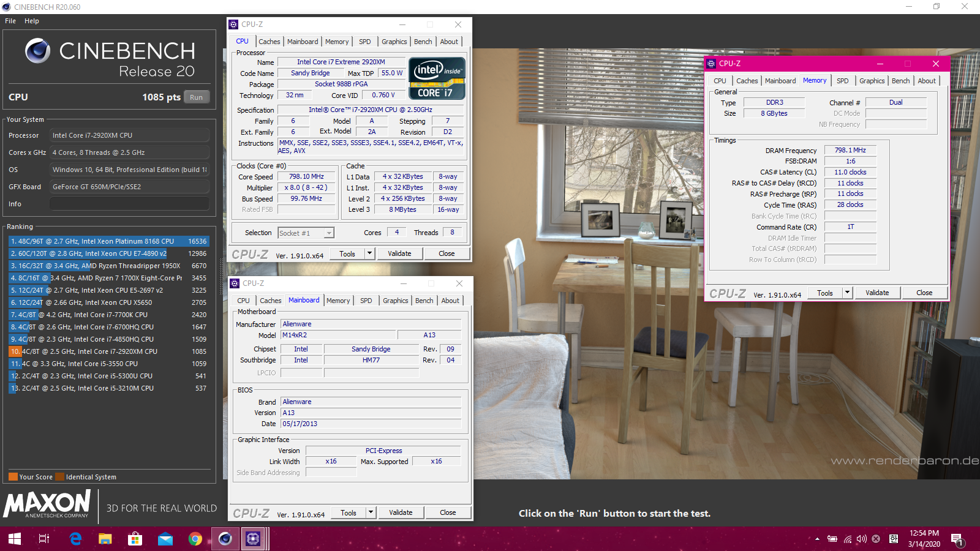The height and width of the screenshot is (551, 980).
Task: Open the volume control in system tray
Action: click(861, 539)
